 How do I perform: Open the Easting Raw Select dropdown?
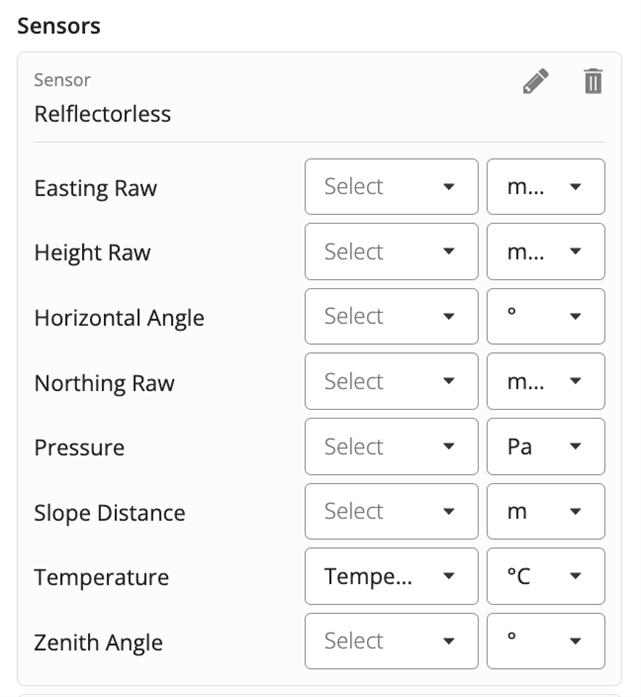click(392, 187)
